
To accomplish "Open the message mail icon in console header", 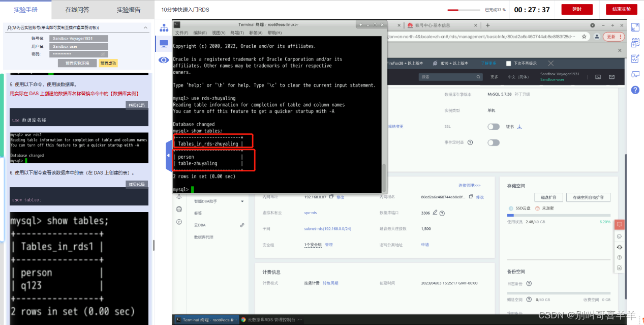I will coord(612,77).
